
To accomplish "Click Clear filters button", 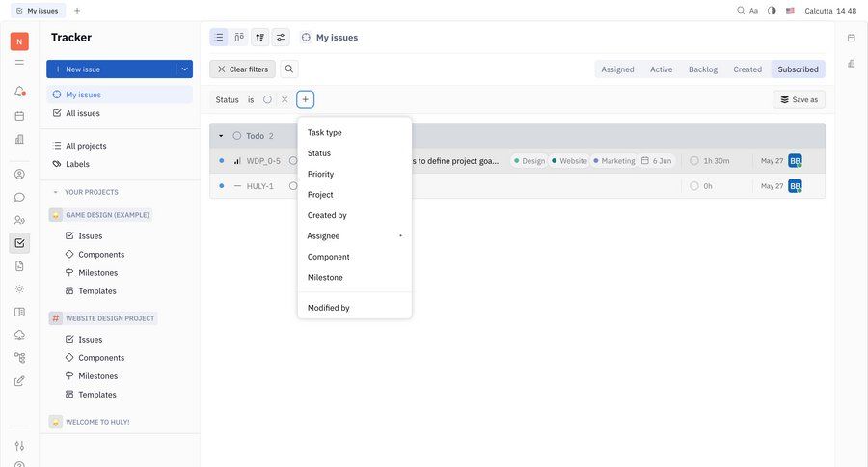I will (x=242, y=69).
